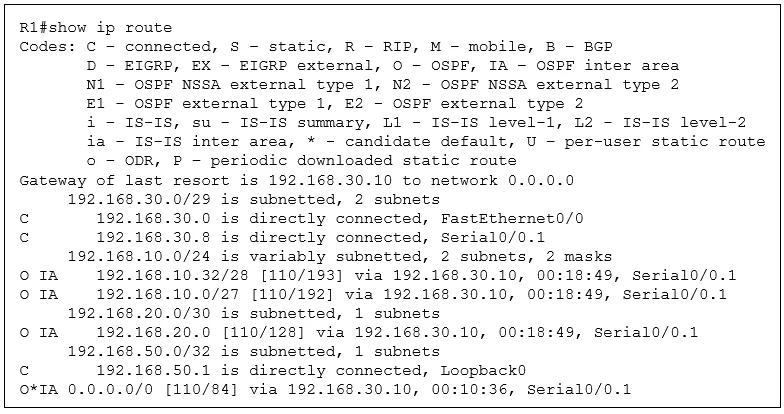Screen dimensions: 784x414
Task: Click the 192.168.10.0/24 variably subnetted header
Action: pyautogui.click(x=340, y=256)
